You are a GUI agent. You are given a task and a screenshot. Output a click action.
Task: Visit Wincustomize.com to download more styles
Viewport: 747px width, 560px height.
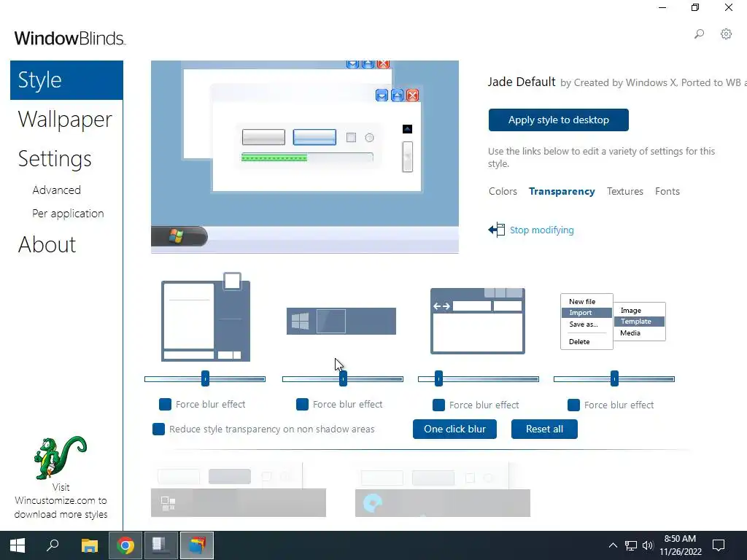coord(61,501)
